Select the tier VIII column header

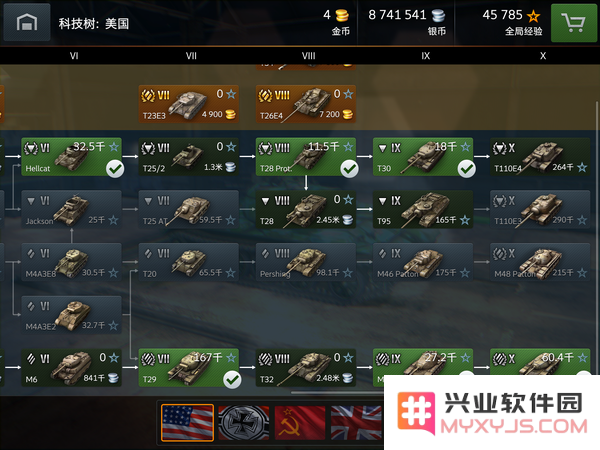click(308, 56)
